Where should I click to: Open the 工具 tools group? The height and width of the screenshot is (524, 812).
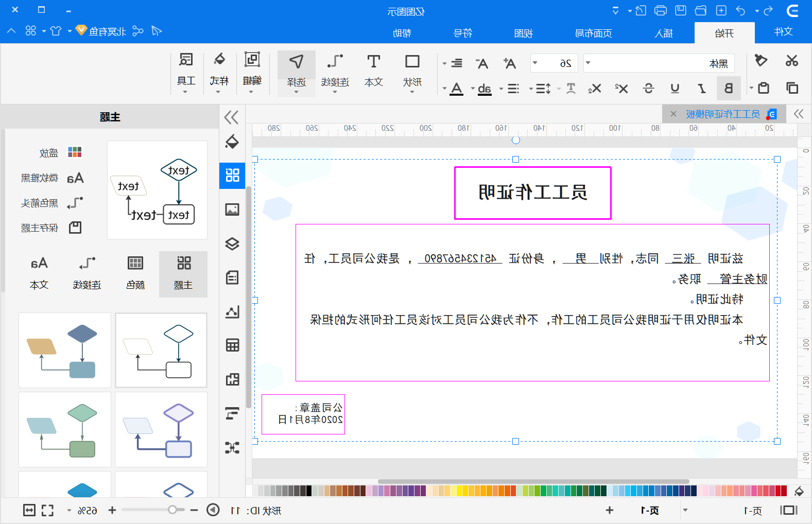(186, 73)
